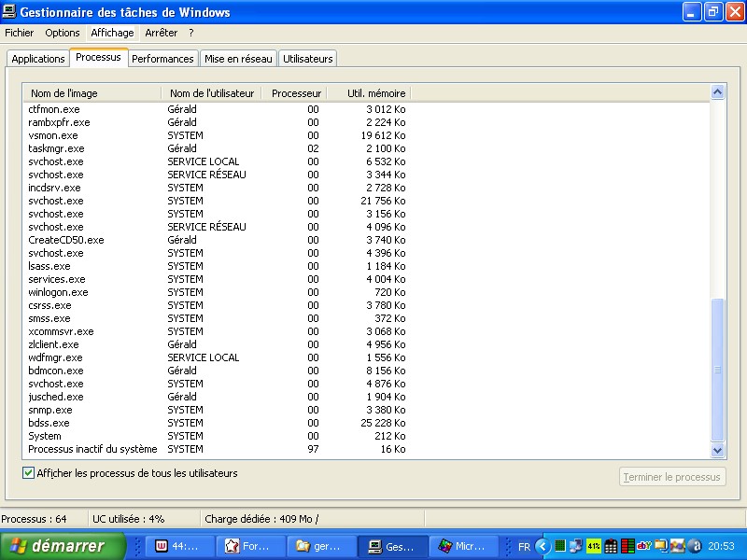
Task: Select the lsass.exe process row
Action: [217, 266]
